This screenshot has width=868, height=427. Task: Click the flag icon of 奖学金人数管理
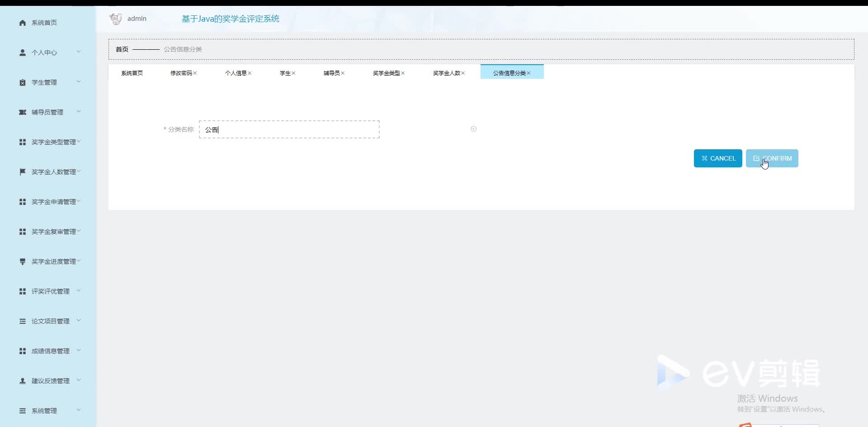pyautogui.click(x=22, y=171)
